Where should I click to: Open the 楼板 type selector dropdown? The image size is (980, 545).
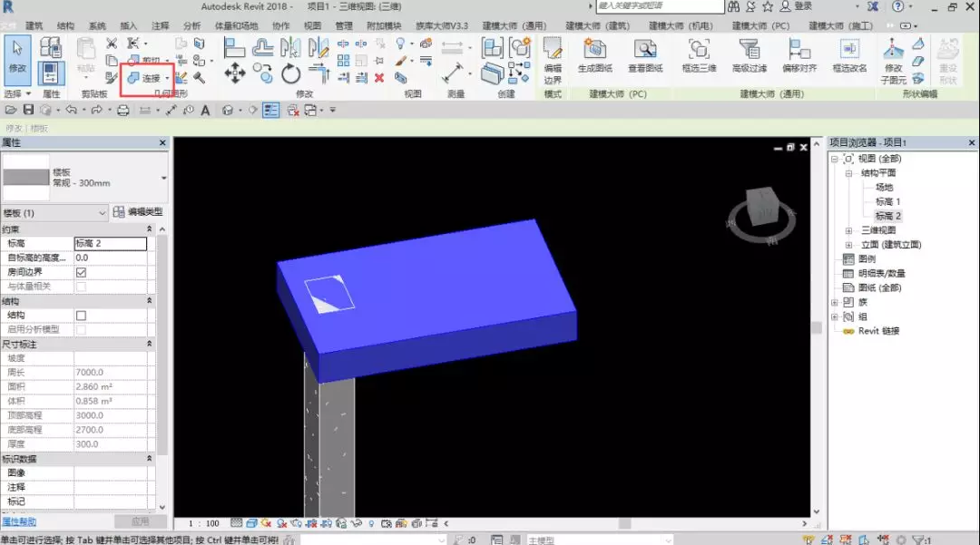click(163, 178)
